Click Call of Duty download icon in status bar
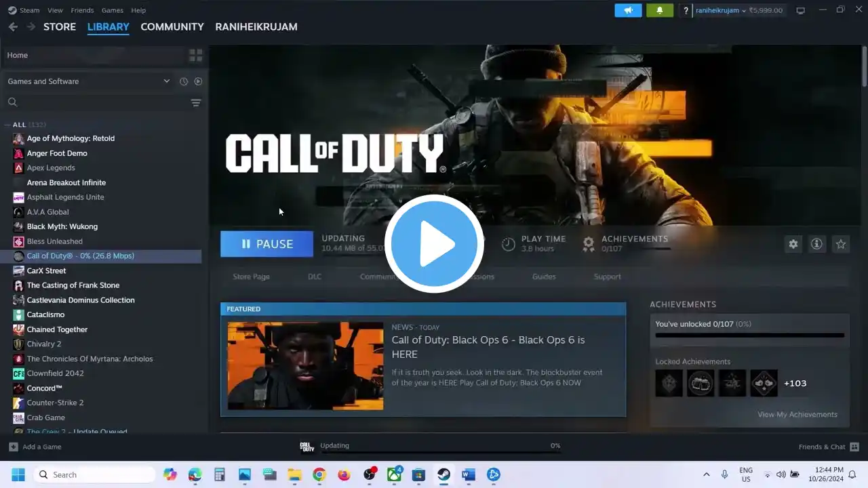This screenshot has height=488, width=868. click(307, 446)
